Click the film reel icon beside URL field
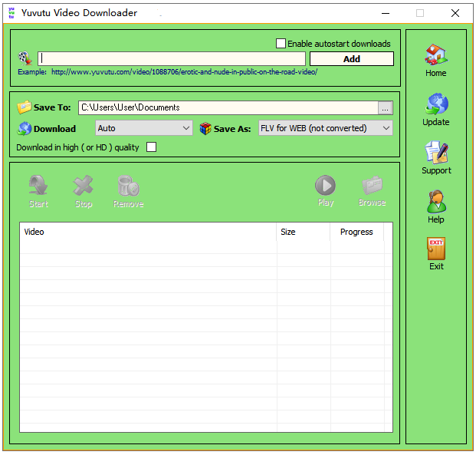The height and width of the screenshot is (455, 476). pos(25,58)
